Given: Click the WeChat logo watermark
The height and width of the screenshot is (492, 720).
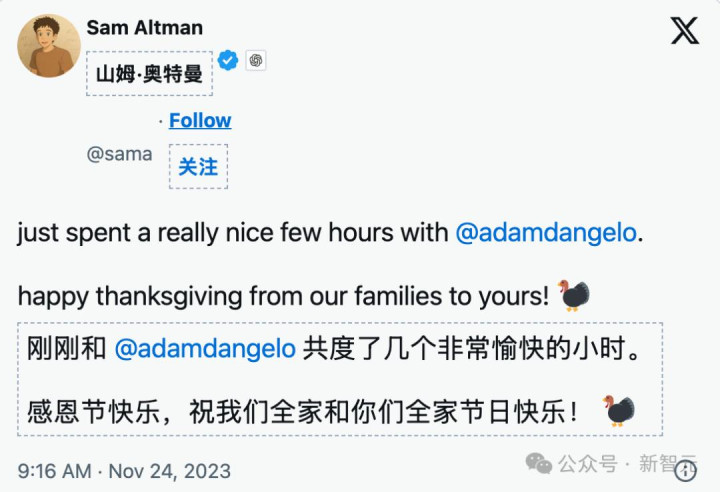Looking at the screenshot, I should [x=539, y=463].
